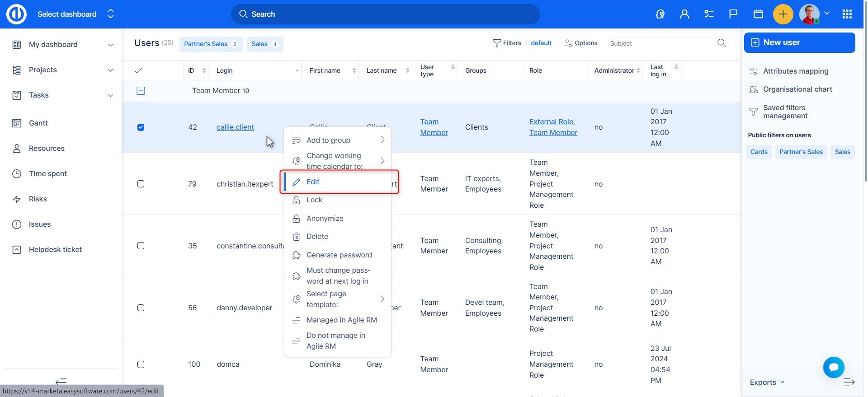Open the user profile icon in header
The width and height of the screenshot is (868, 397).
(684, 14)
